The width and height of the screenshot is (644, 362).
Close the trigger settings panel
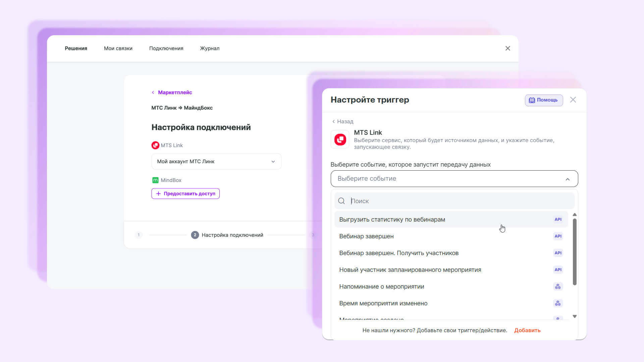click(x=573, y=100)
